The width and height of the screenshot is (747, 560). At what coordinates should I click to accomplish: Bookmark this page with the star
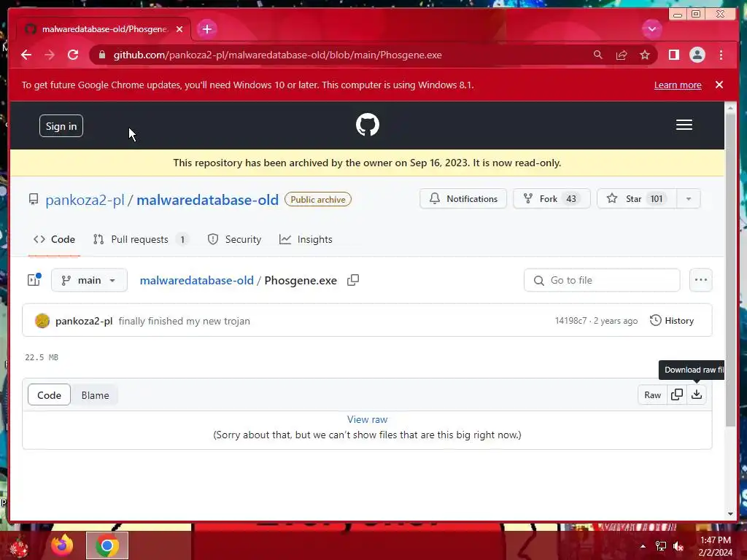[x=645, y=55]
